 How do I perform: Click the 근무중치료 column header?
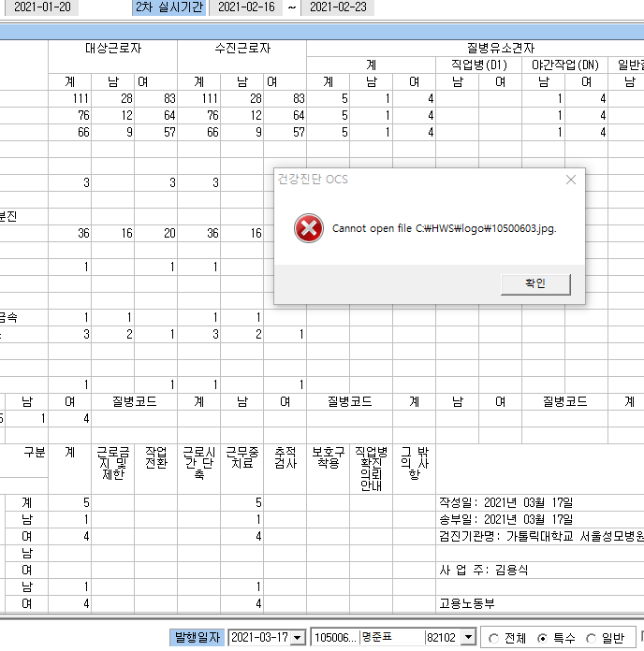242,457
